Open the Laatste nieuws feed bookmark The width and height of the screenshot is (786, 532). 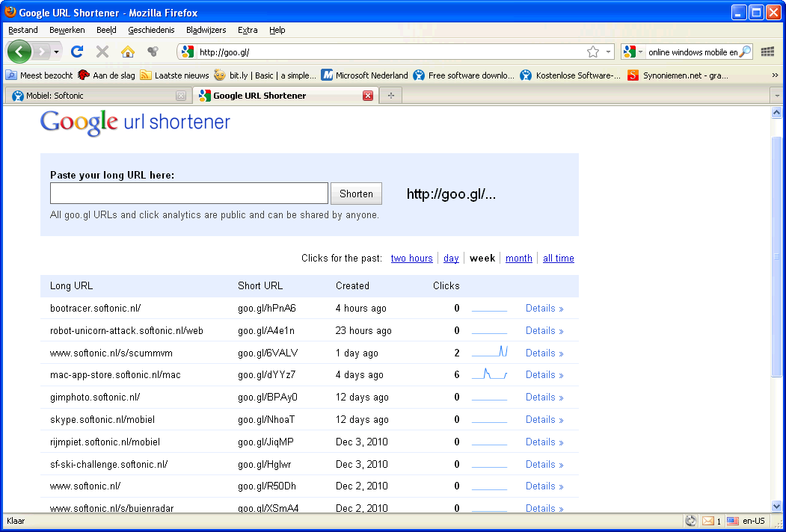(x=174, y=75)
